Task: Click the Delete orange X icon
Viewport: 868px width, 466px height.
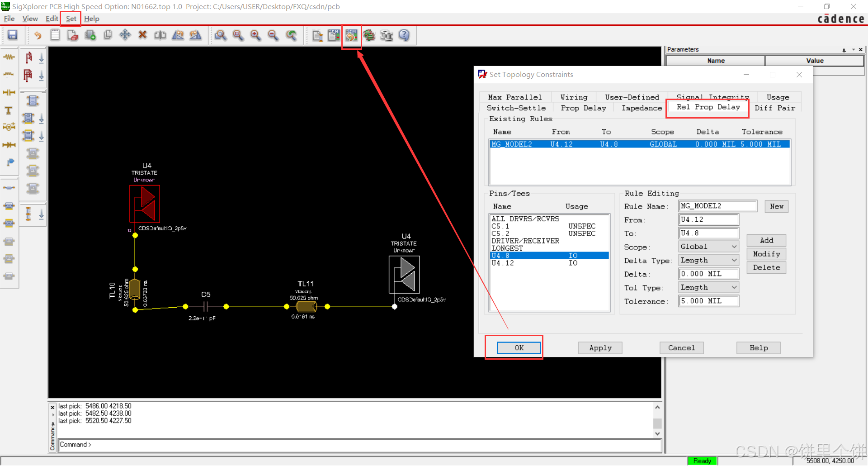Action: click(x=142, y=35)
